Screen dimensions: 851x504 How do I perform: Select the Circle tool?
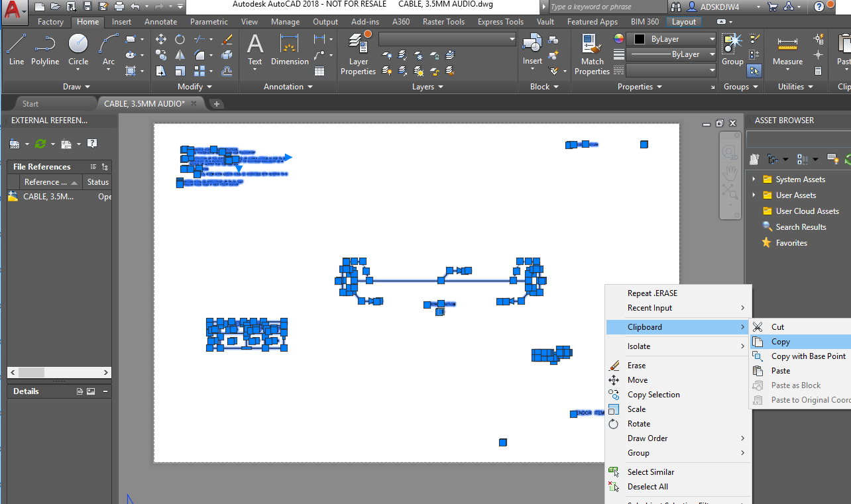coord(78,50)
